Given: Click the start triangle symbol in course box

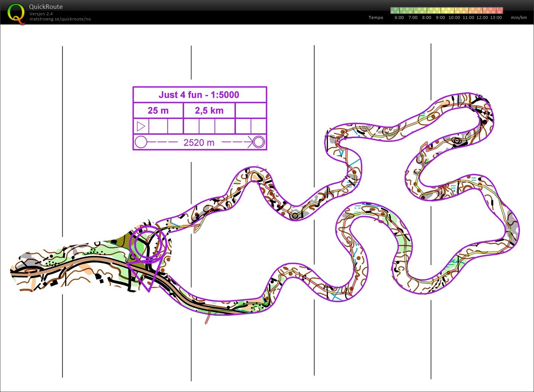Looking at the screenshot, I should [x=141, y=126].
